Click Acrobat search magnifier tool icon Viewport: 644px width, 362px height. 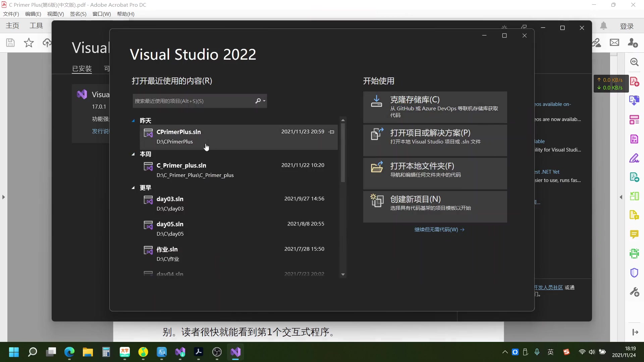coord(634,62)
